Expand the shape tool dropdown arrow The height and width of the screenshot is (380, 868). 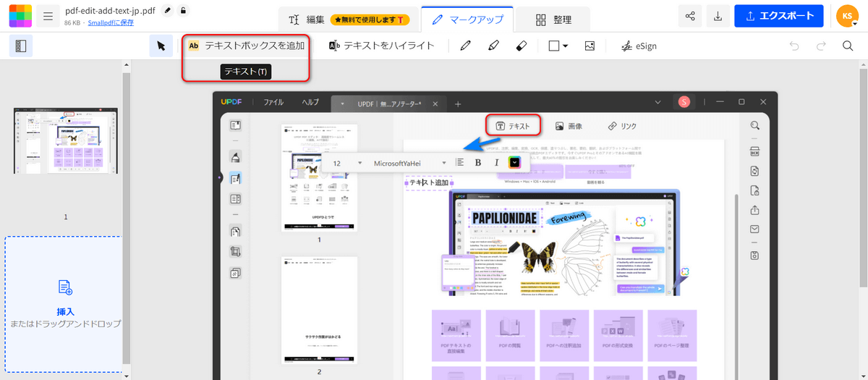point(565,46)
